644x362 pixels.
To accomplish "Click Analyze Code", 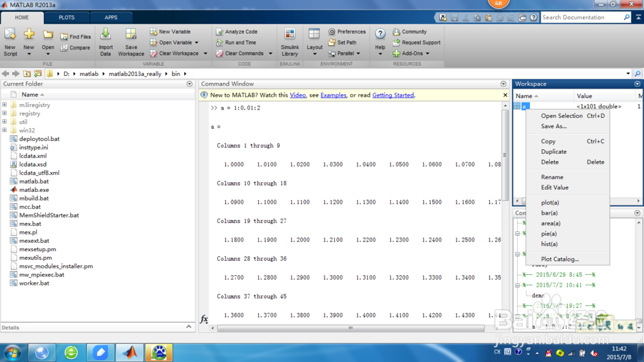I will (x=236, y=32).
